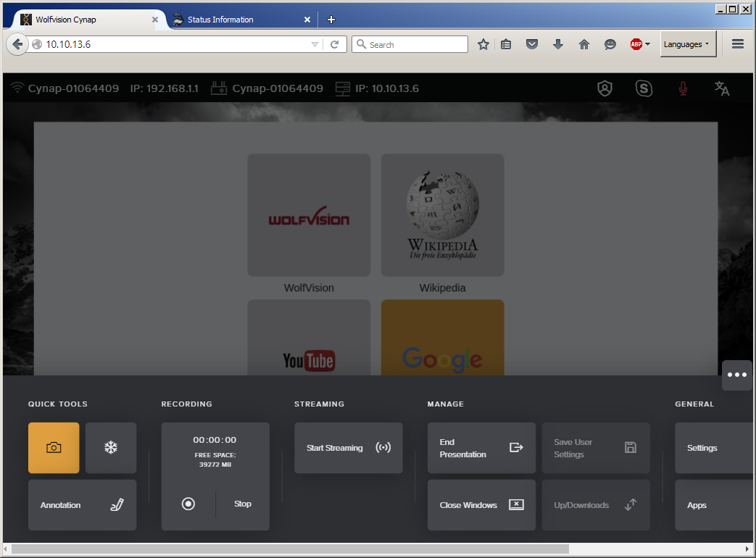The width and height of the screenshot is (756, 558).
Task: Open a new browser tab
Action: coord(331,20)
